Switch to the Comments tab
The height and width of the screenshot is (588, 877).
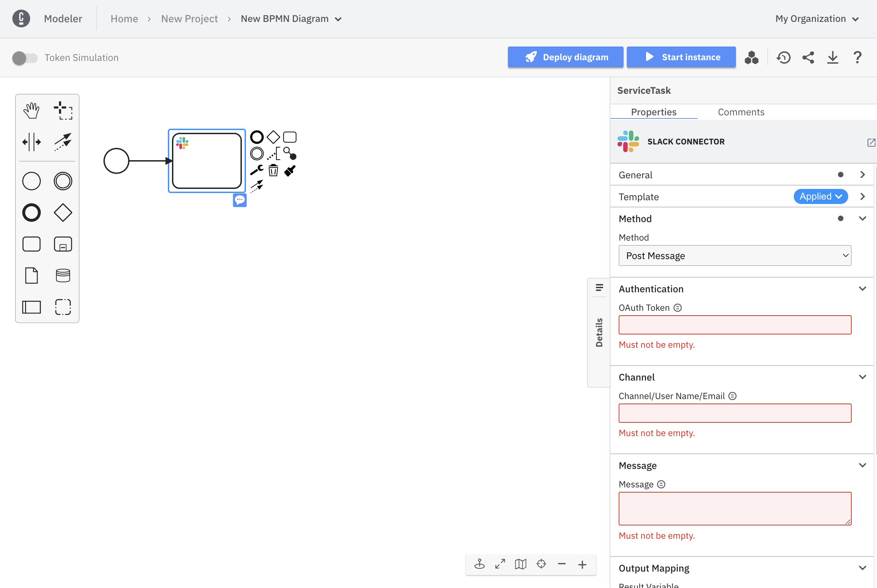(740, 112)
